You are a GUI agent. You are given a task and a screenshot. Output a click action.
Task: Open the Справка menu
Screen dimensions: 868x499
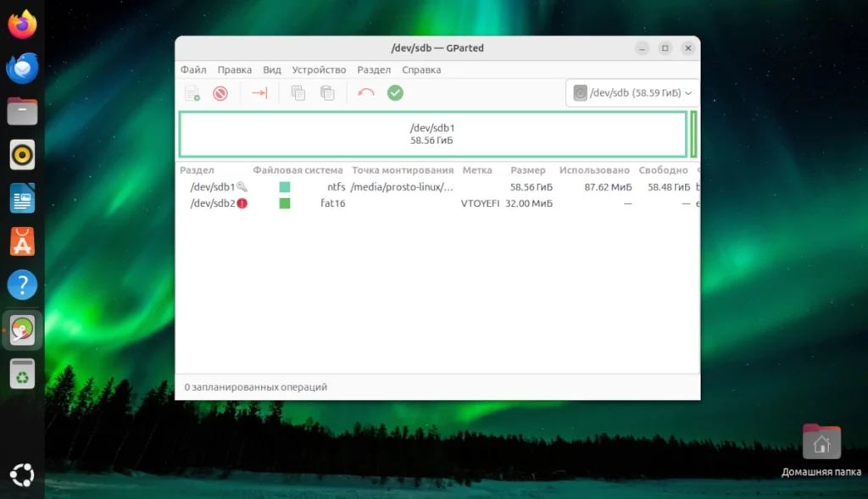421,69
